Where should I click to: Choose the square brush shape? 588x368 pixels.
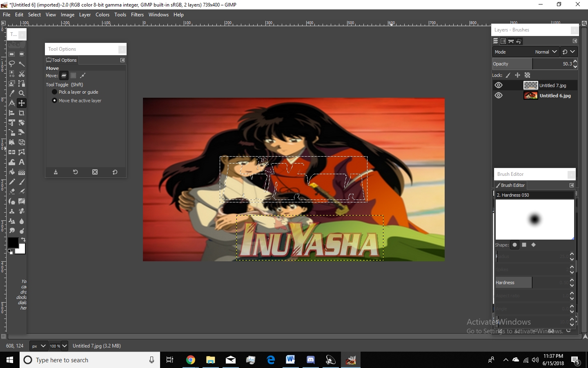(x=524, y=245)
